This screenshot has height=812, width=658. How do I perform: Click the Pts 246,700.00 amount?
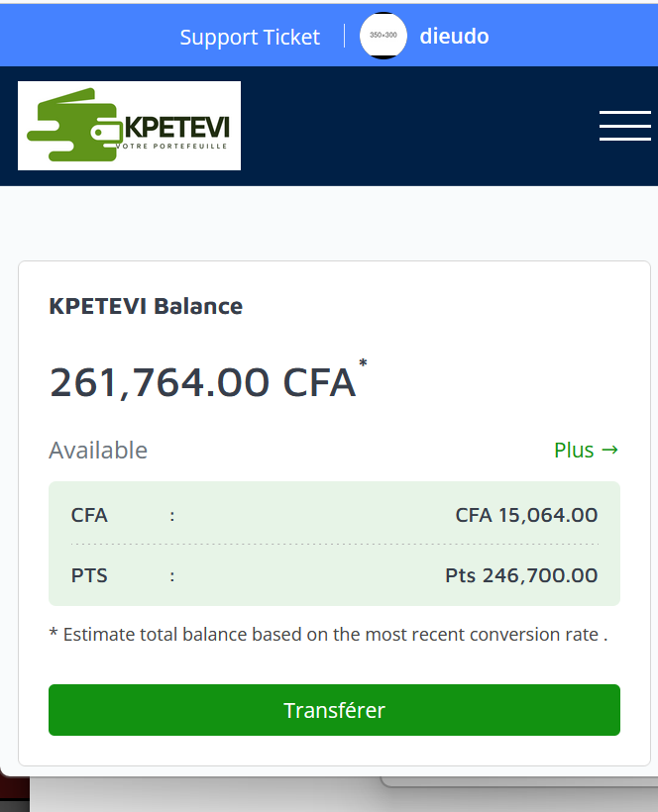pos(521,575)
